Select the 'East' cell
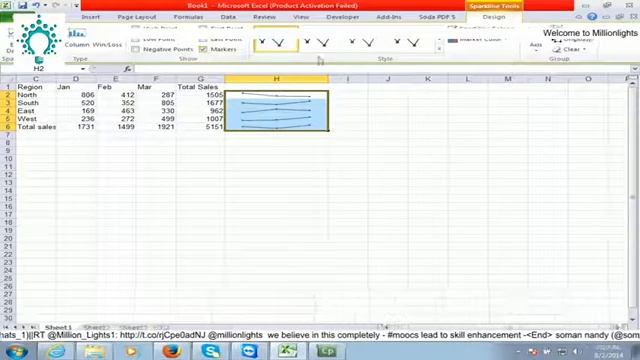The height and width of the screenshot is (360, 640). (x=36, y=111)
